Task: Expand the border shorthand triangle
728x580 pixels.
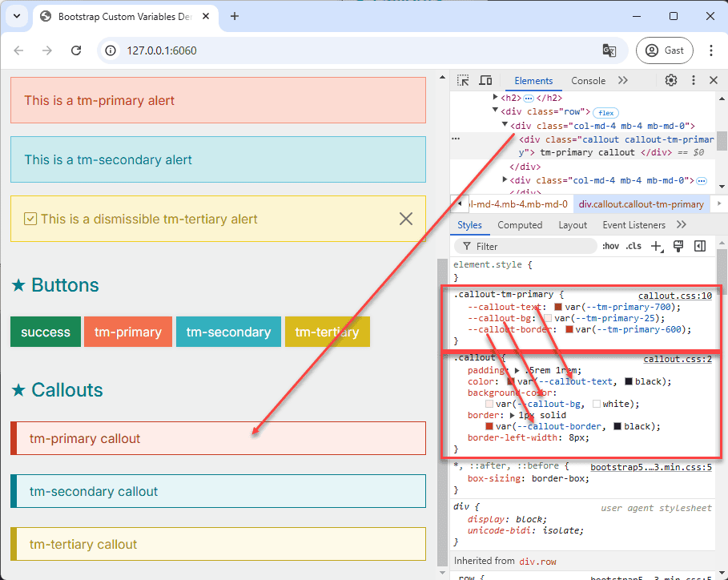Action: [x=512, y=415]
